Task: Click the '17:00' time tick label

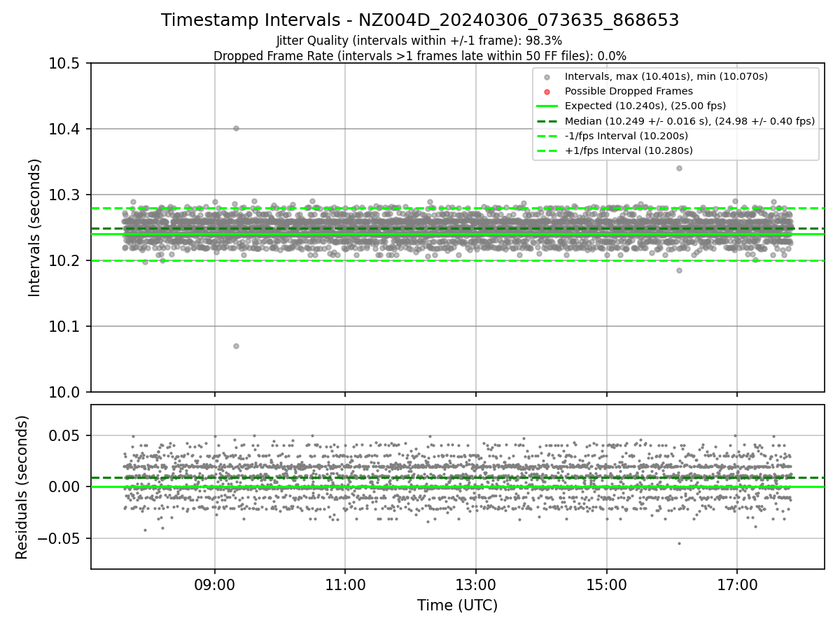Action: click(x=737, y=584)
